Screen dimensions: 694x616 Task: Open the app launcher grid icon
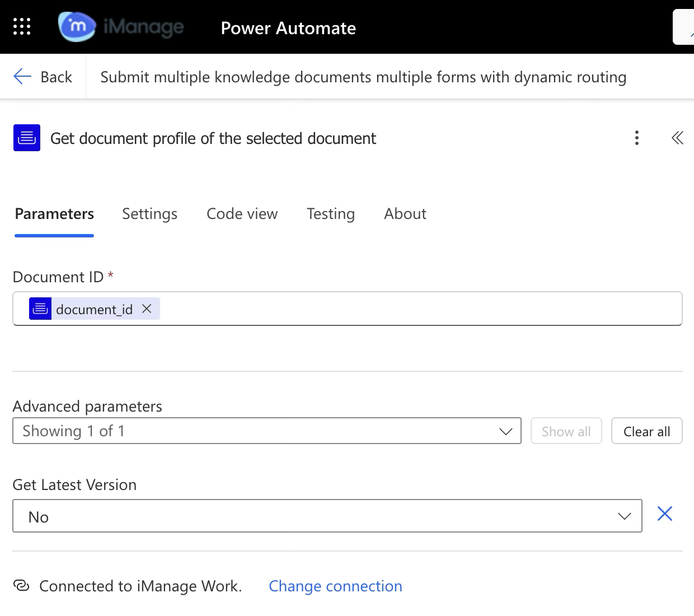point(22,26)
